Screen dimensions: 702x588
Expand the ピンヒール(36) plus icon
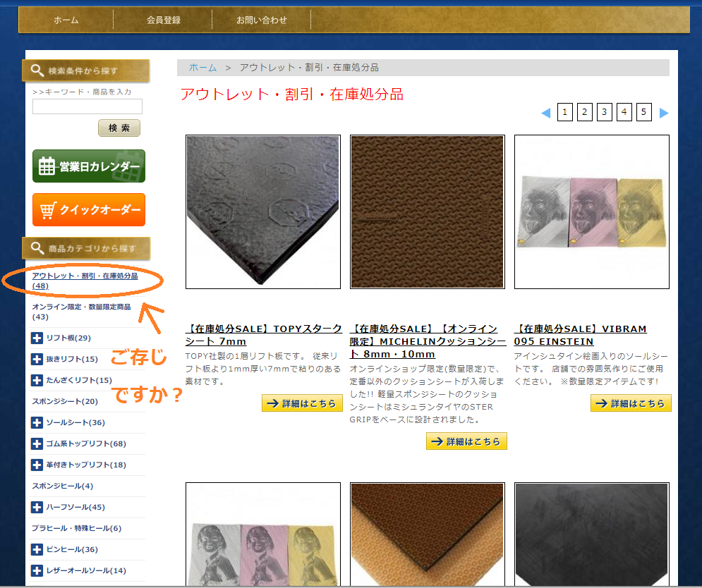[37, 549]
